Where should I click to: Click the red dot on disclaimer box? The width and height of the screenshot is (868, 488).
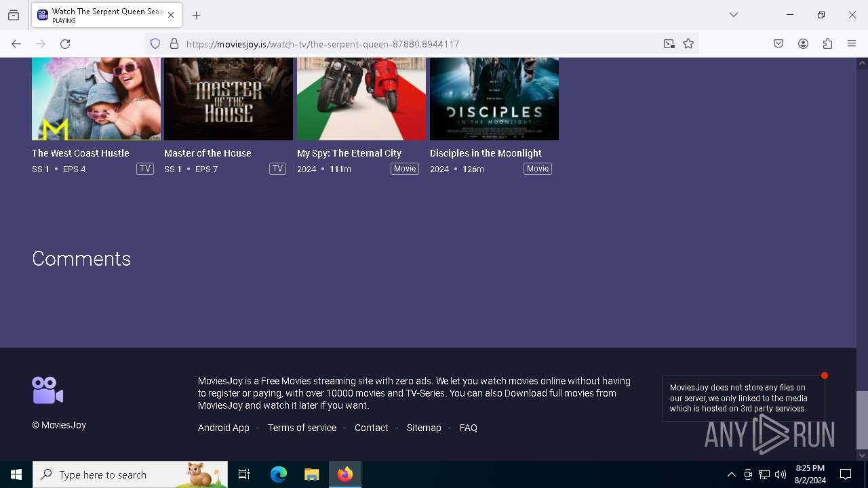point(825,375)
